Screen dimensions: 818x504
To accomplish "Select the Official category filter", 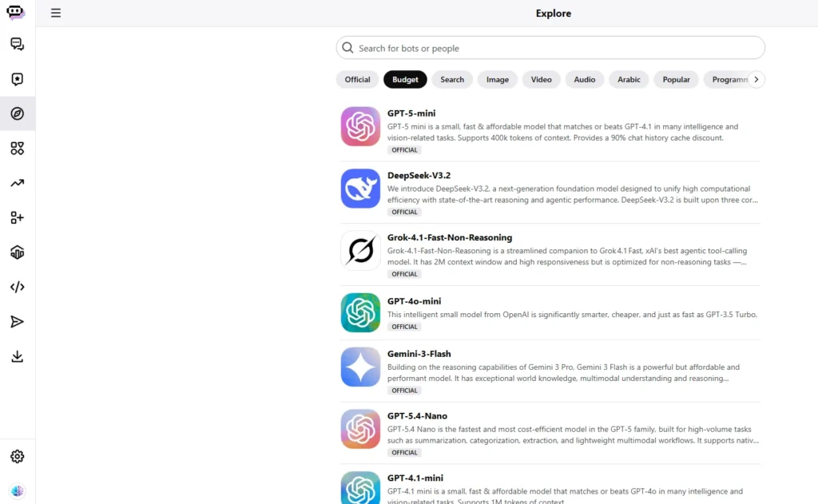I will (357, 79).
